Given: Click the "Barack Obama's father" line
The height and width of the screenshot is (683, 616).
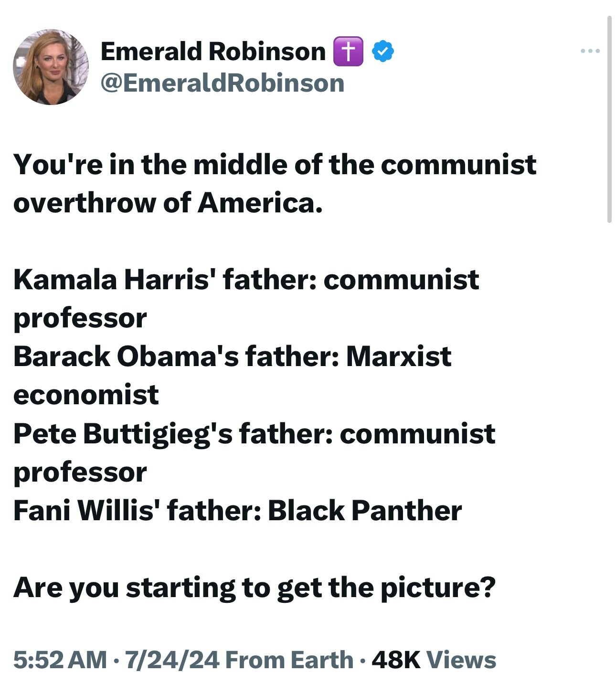Looking at the screenshot, I should click(x=232, y=356).
